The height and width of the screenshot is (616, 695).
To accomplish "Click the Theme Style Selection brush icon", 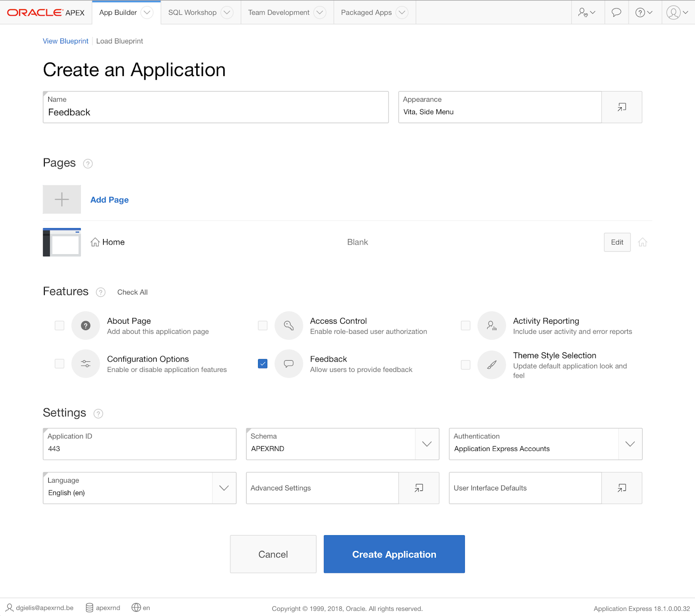I will [x=492, y=365].
